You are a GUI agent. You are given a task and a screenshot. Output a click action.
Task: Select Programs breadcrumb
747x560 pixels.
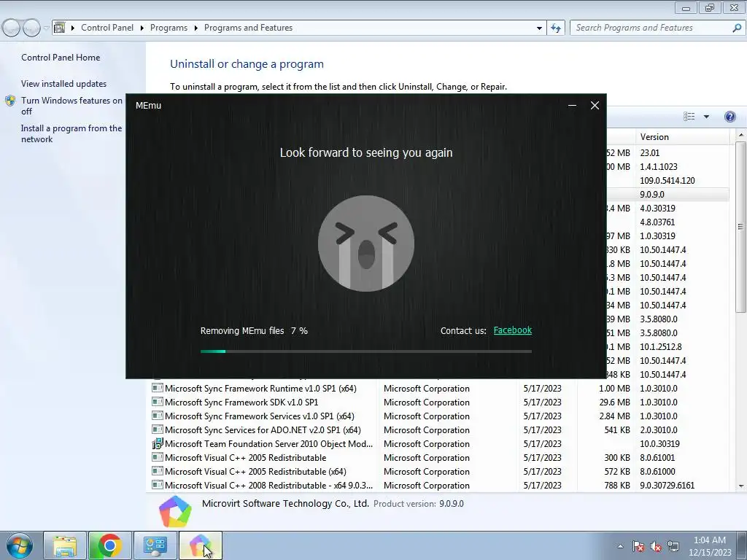[169, 28]
